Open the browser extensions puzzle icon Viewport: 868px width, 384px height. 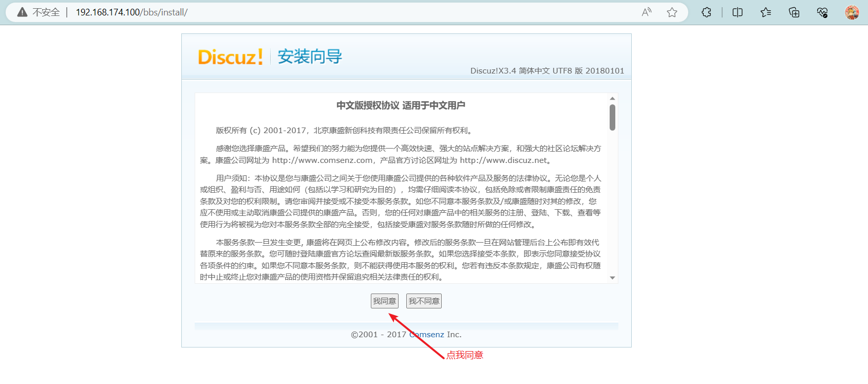[707, 12]
